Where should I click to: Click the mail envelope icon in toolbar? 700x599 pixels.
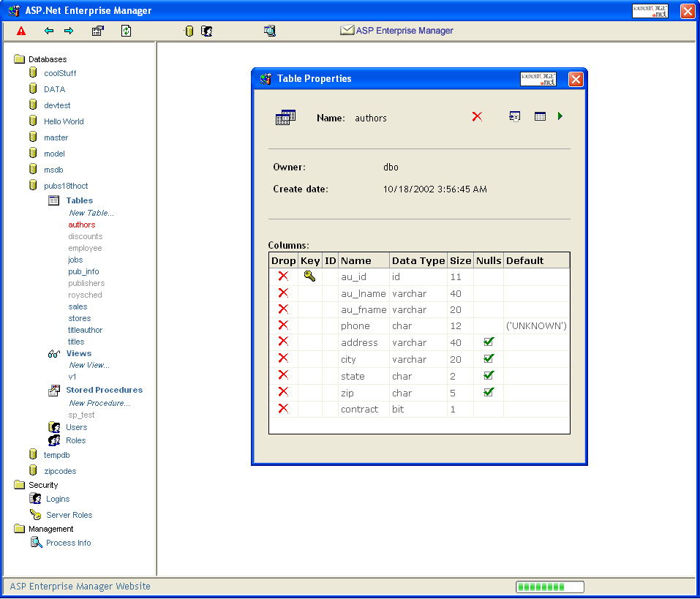[x=347, y=30]
